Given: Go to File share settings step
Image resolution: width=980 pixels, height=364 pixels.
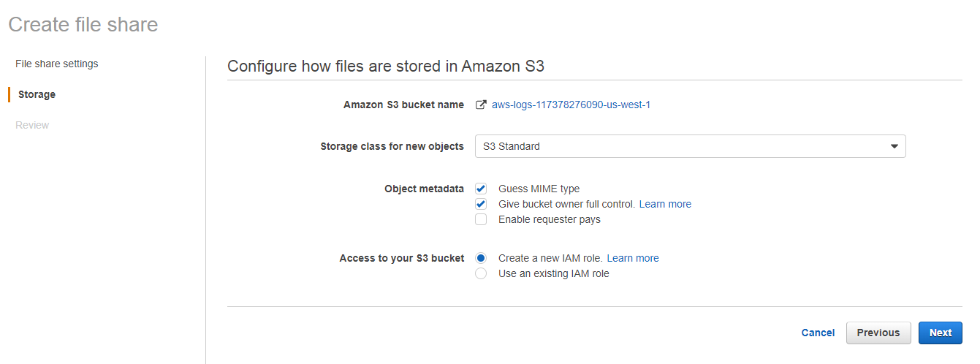Looking at the screenshot, I should pos(56,64).
